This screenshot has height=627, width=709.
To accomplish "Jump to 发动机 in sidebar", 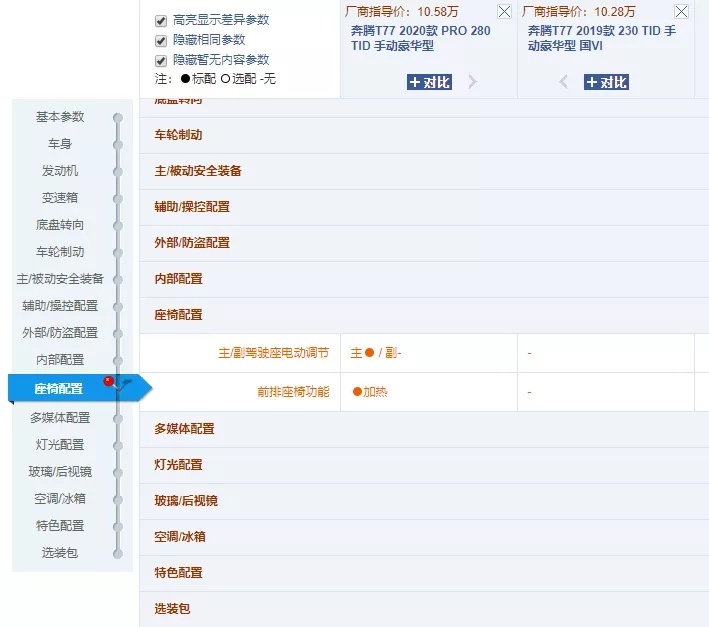I will pyautogui.click(x=60, y=171).
